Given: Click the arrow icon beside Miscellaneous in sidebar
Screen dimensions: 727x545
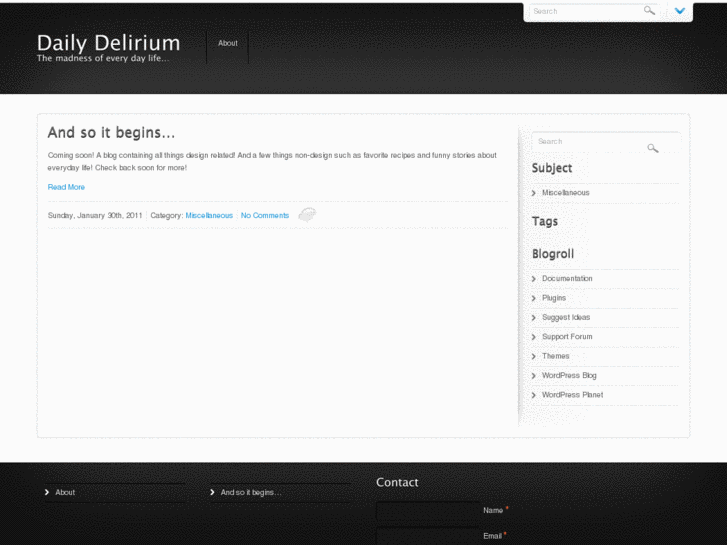Looking at the screenshot, I should [534, 193].
